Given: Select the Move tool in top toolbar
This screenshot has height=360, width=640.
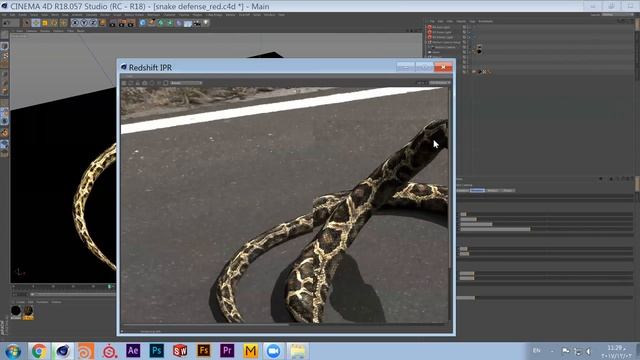Looking at the screenshot, I should tap(36, 23).
